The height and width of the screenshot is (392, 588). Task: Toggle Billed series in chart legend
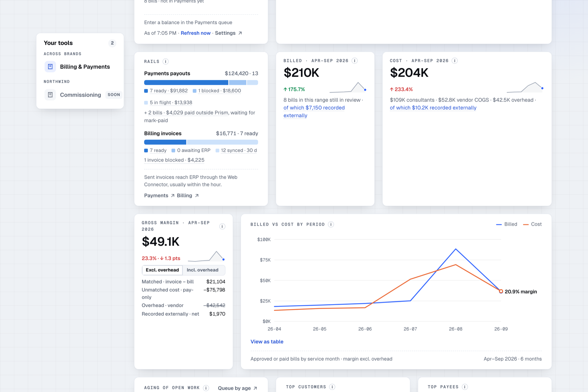pyautogui.click(x=506, y=224)
